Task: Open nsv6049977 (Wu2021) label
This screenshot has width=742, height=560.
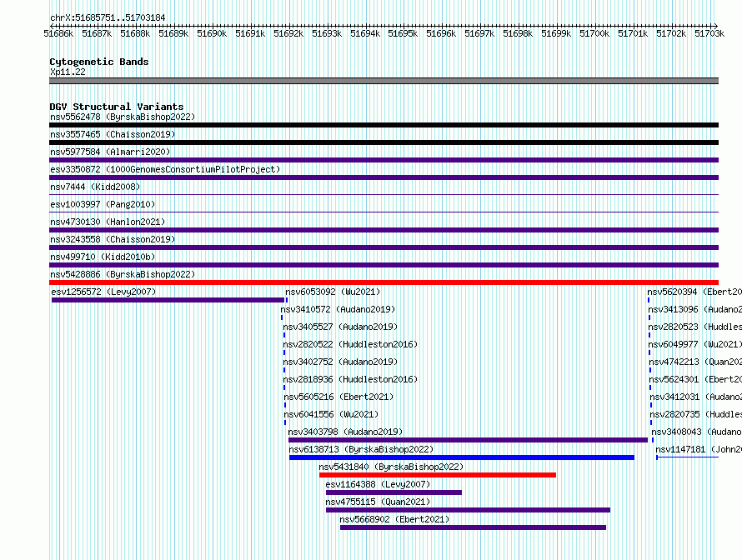Action: (x=695, y=344)
